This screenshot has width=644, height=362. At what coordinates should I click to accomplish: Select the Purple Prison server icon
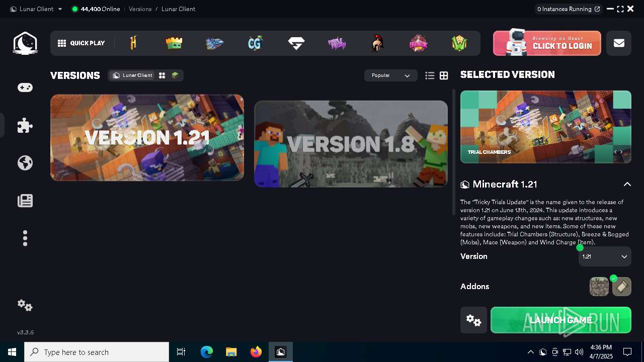tap(337, 44)
